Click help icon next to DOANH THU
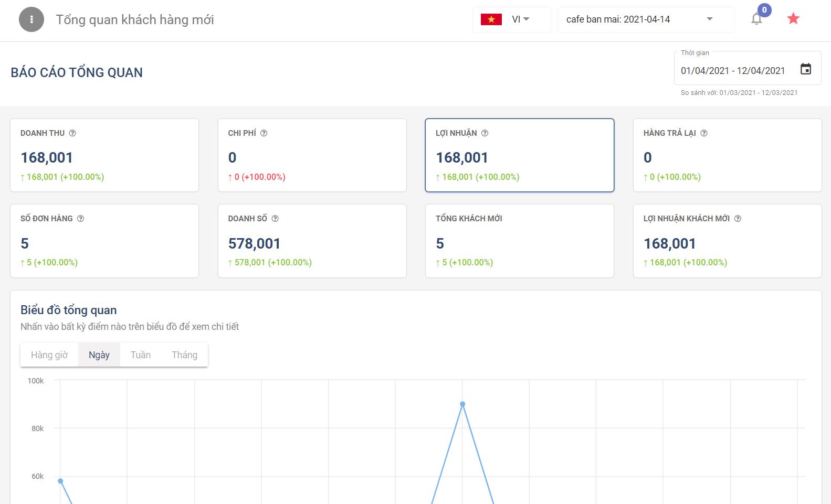This screenshot has width=831, height=504. coord(72,133)
